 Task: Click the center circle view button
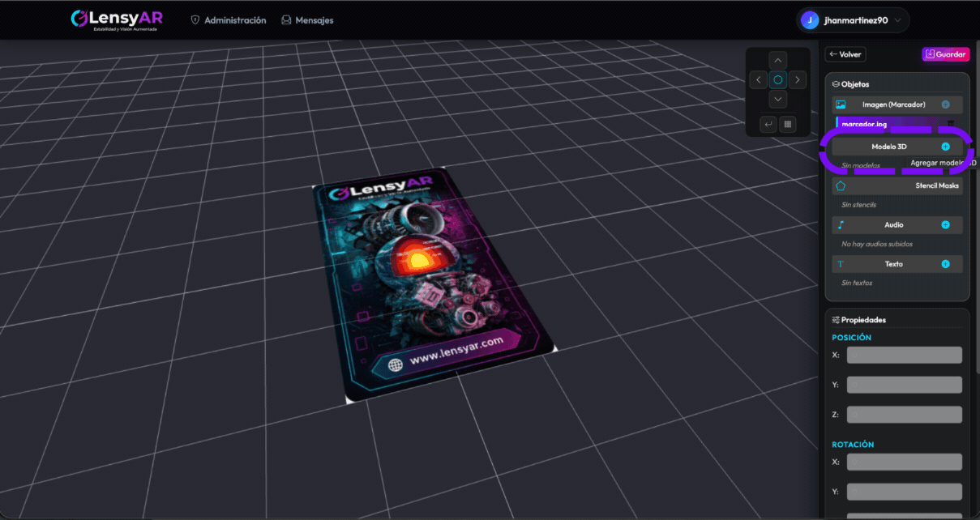(x=778, y=79)
